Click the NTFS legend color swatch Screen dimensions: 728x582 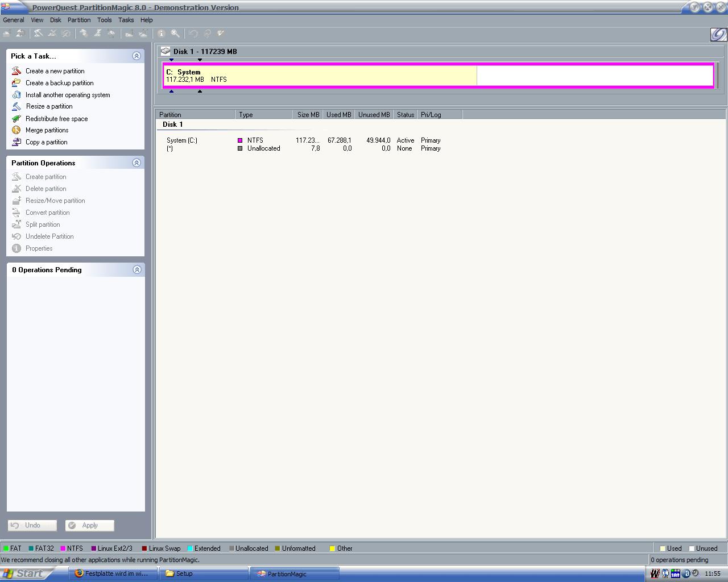coord(63,548)
